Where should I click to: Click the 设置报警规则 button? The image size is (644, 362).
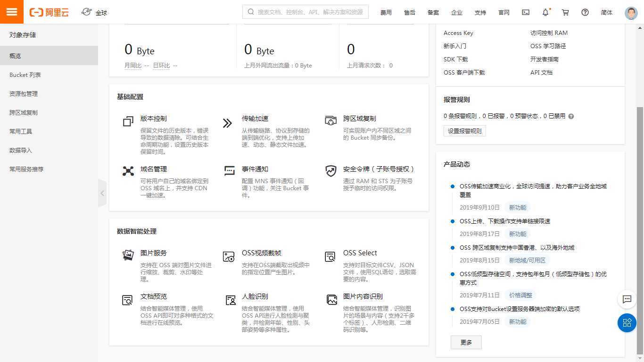465,131
